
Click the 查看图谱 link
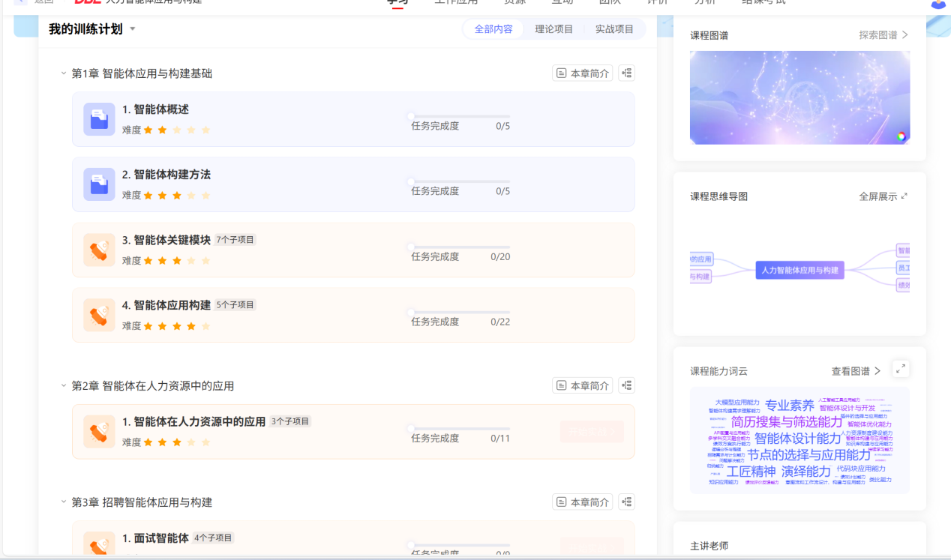click(856, 371)
